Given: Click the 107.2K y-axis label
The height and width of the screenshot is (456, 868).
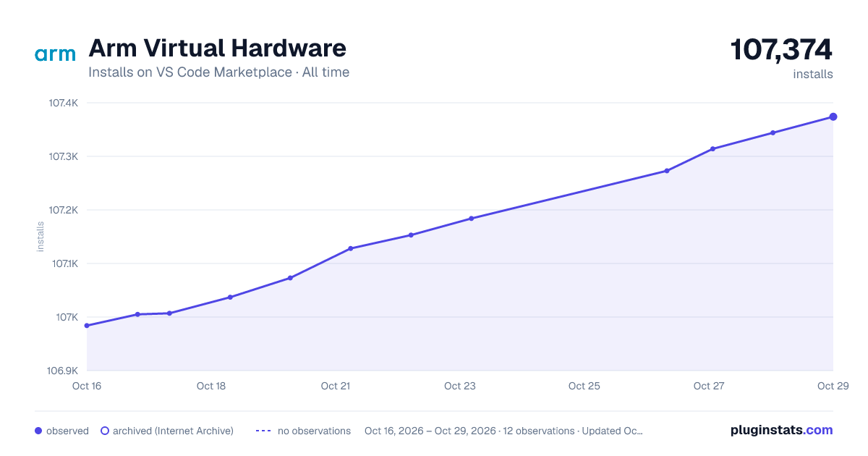Looking at the screenshot, I should [63, 210].
